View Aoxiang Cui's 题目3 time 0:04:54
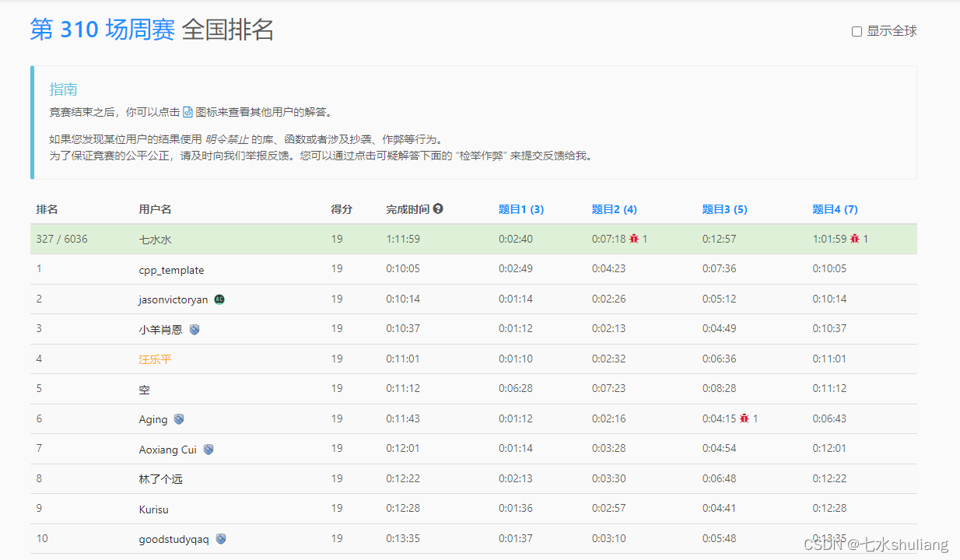 pos(720,448)
